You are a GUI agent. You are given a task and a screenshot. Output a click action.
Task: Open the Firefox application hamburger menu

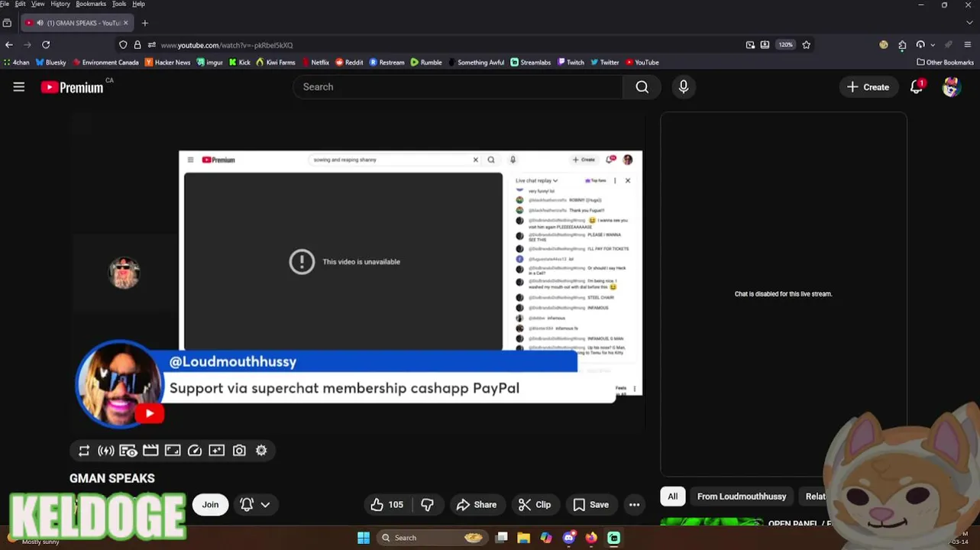[968, 45]
